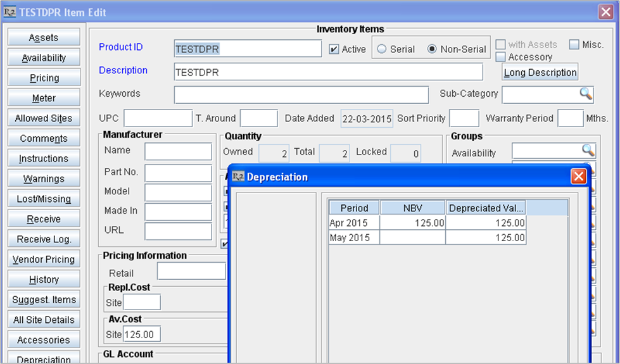
Task: Click the Depreciated Value column header
Action: click(486, 208)
